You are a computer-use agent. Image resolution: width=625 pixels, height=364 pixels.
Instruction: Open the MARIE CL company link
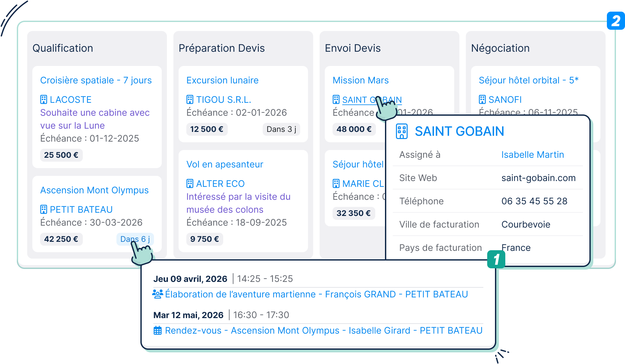363,184
